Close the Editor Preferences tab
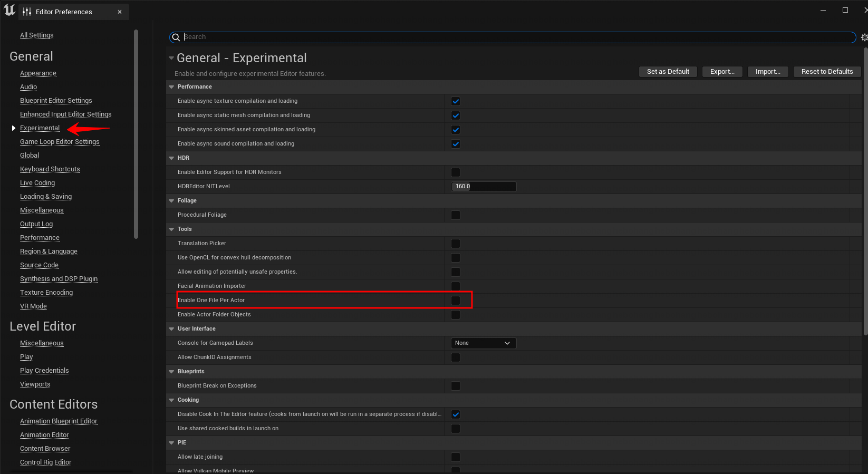Screen dimensions: 868x474 [120, 12]
